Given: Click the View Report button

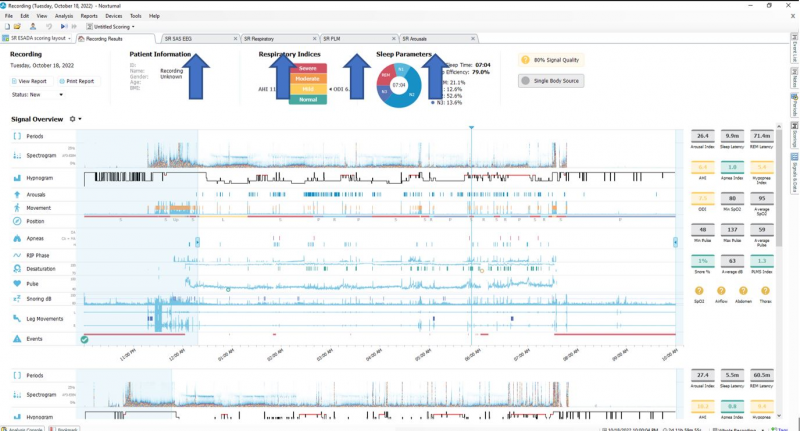Looking at the screenshot, I should pyautogui.click(x=31, y=81).
